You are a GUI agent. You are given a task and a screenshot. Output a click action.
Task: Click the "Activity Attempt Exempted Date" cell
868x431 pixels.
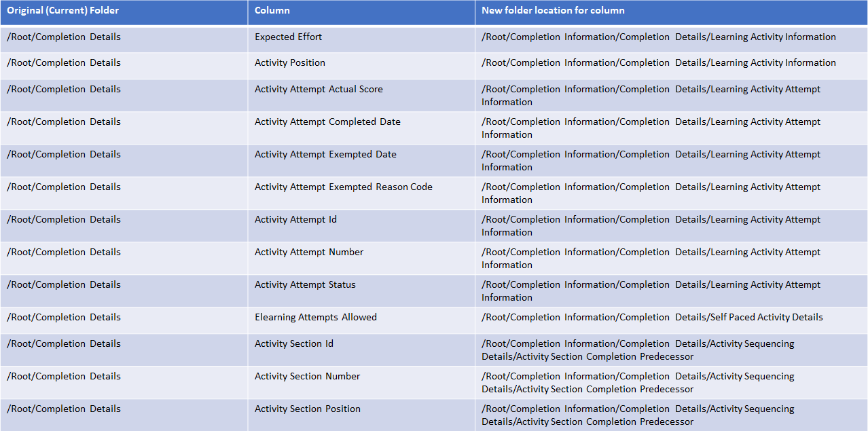325,155
